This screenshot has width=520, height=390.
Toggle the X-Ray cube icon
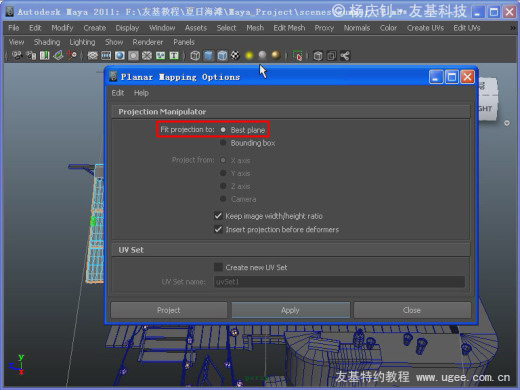tap(318, 55)
